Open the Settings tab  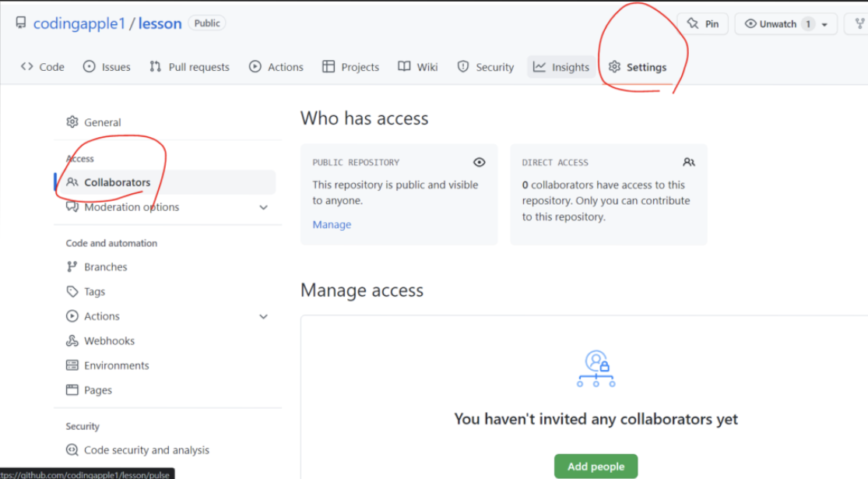(637, 67)
